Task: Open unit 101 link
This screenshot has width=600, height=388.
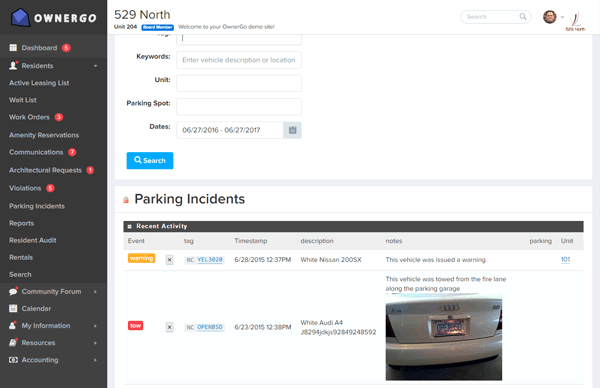Action: 565,259
